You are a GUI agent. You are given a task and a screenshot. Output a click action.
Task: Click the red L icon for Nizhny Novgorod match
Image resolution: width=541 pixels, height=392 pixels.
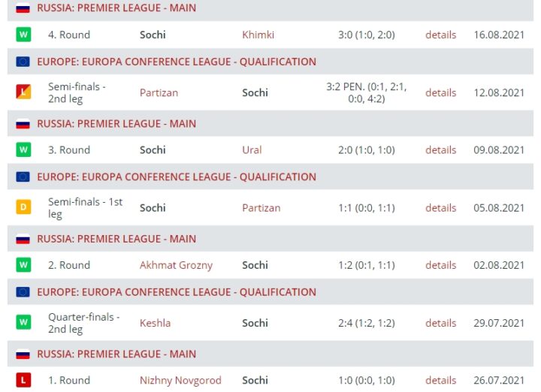point(23,380)
